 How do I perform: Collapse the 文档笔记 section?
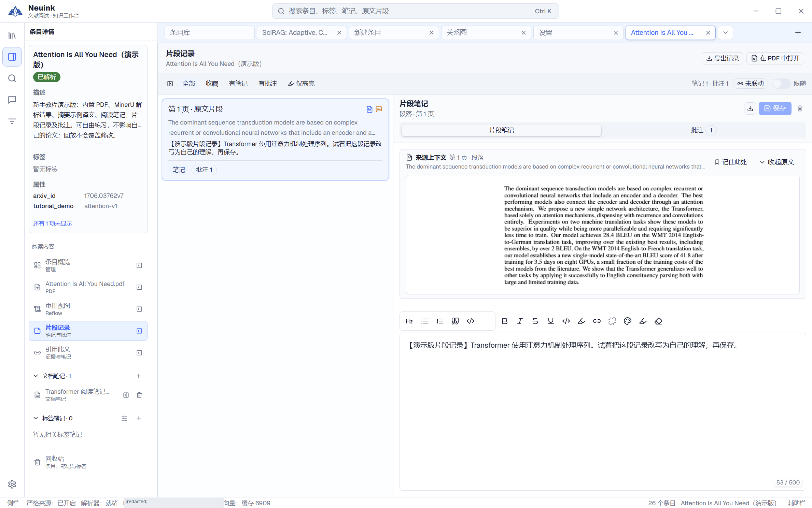click(x=36, y=376)
